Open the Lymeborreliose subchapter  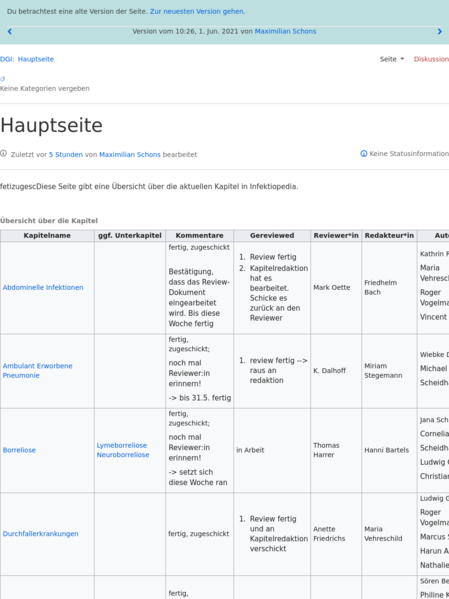[122, 445]
